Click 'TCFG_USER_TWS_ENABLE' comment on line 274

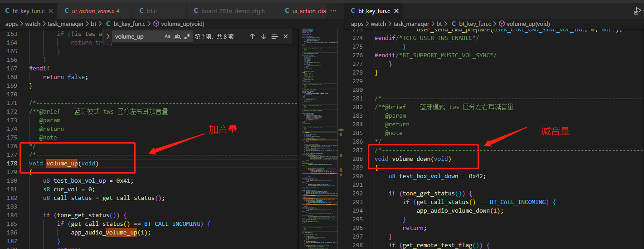pos(437,38)
